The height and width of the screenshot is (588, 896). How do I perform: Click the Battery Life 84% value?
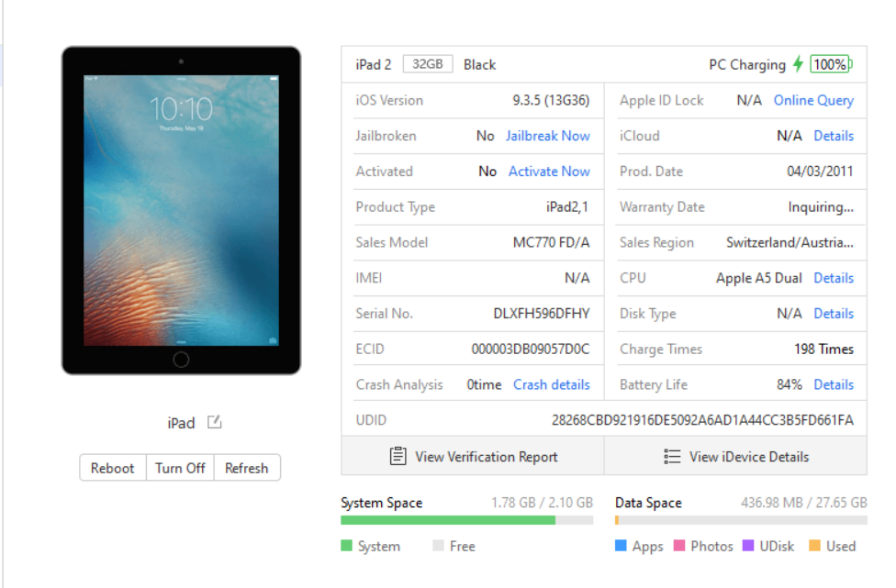click(x=790, y=384)
